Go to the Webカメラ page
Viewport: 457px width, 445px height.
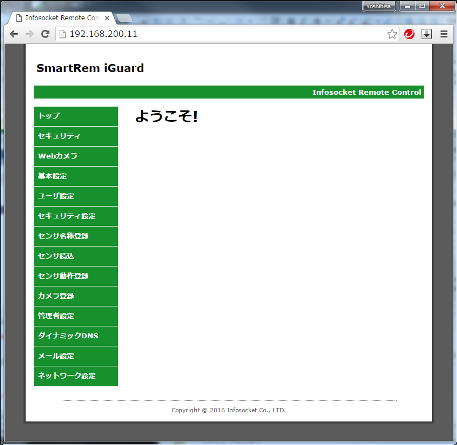[76, 156]
